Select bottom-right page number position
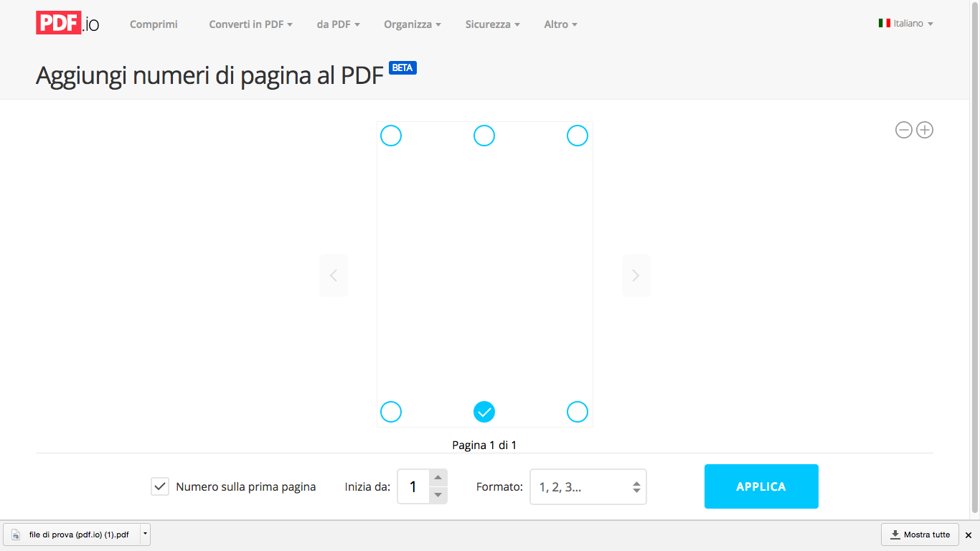The image size is (980, 551). (578, 412)
